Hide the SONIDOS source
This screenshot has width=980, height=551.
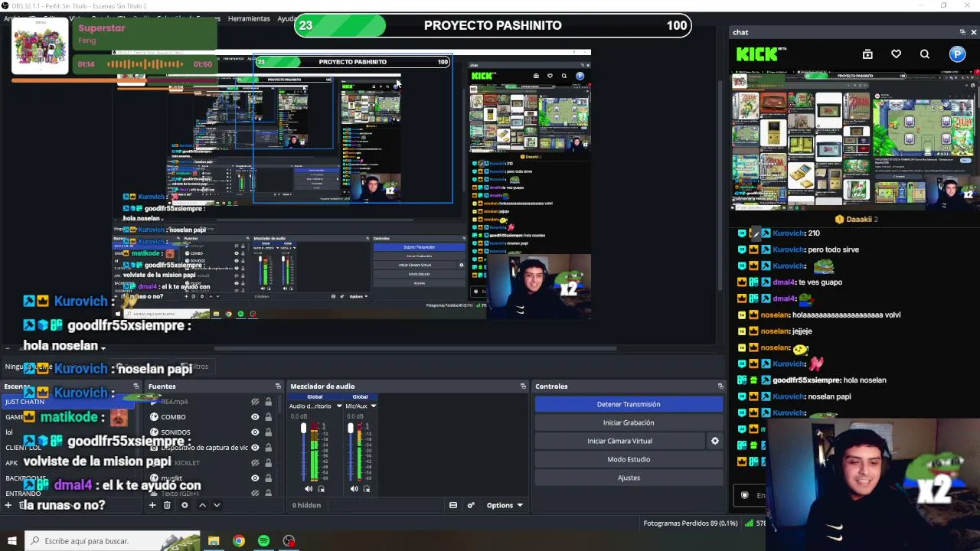tap(255, 432)
